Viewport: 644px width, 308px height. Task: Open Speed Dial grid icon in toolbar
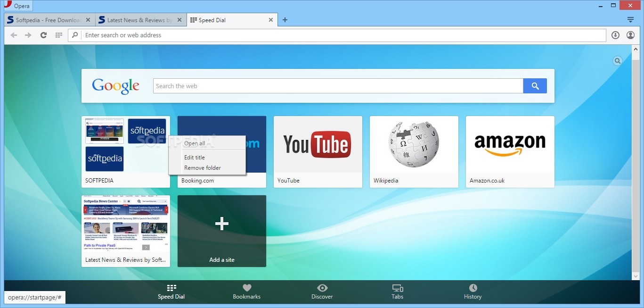click(59, 35)
